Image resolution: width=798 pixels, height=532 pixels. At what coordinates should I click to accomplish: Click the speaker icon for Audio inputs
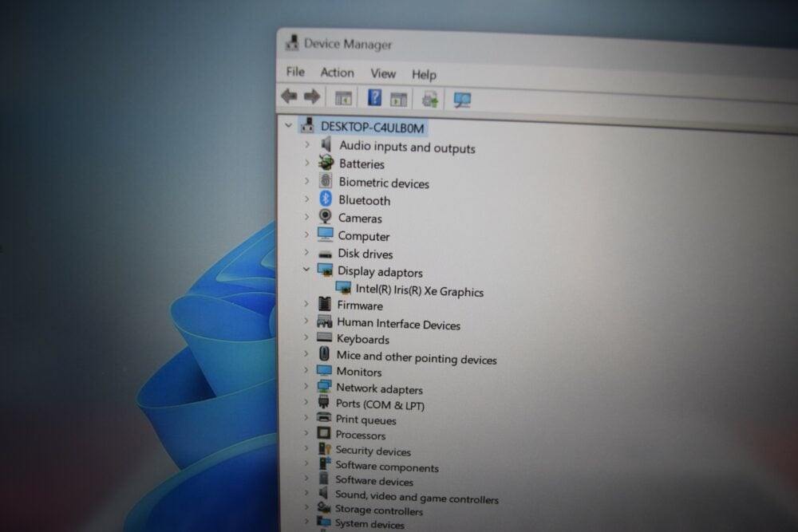pos(326,144)
